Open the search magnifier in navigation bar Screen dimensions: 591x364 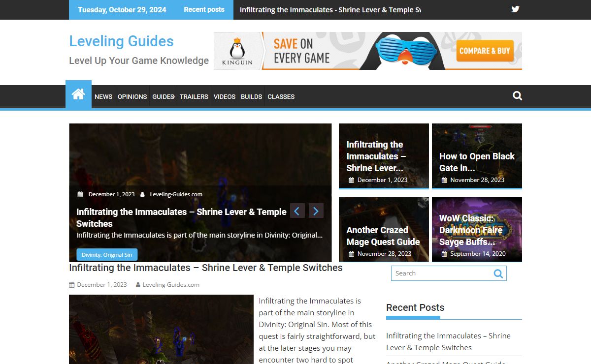[x=517, y=96]
